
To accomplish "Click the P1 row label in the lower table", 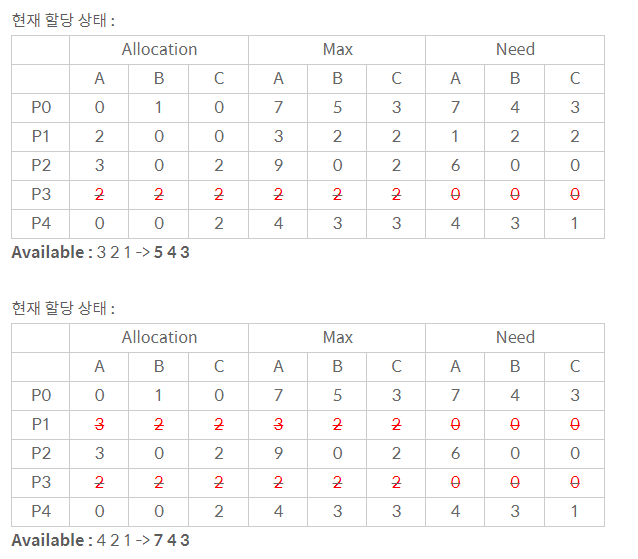I will pos(41,424).
